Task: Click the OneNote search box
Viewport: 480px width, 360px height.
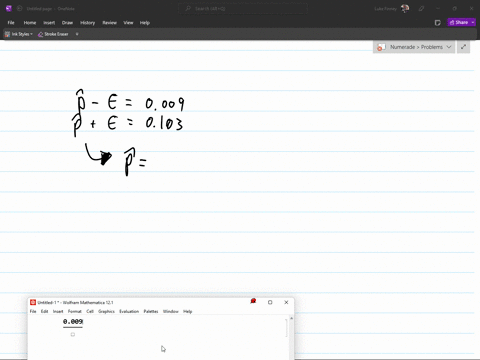Action: [243, 9]
